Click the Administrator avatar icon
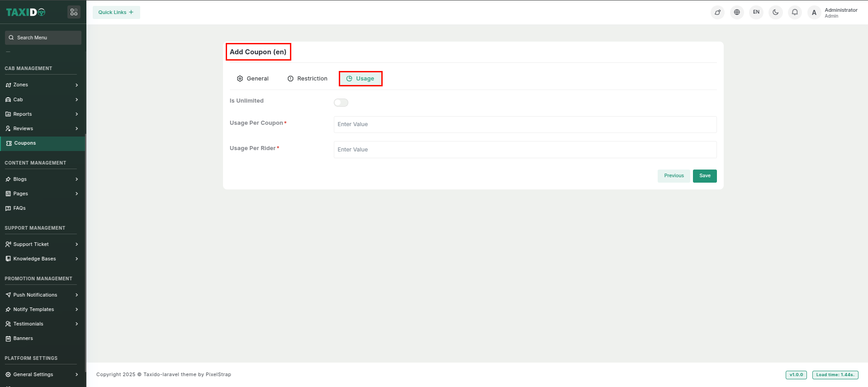Viewport: 868px width, 387px height. [814, 13]
